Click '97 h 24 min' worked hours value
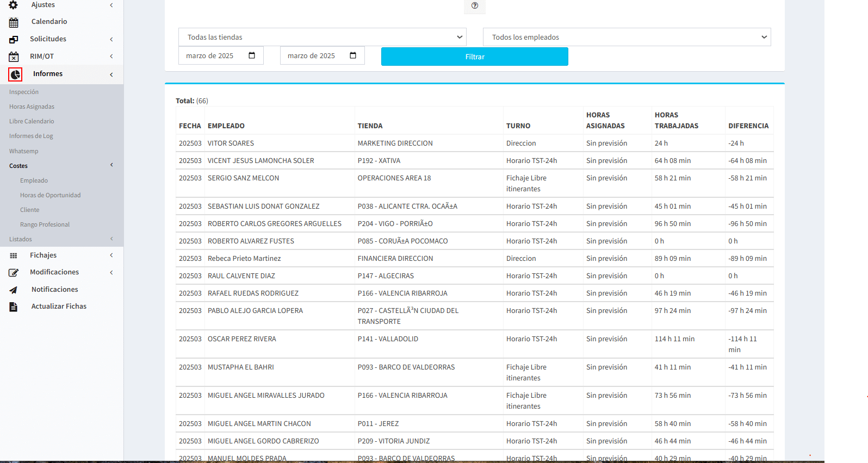 (x=673, y=310)
